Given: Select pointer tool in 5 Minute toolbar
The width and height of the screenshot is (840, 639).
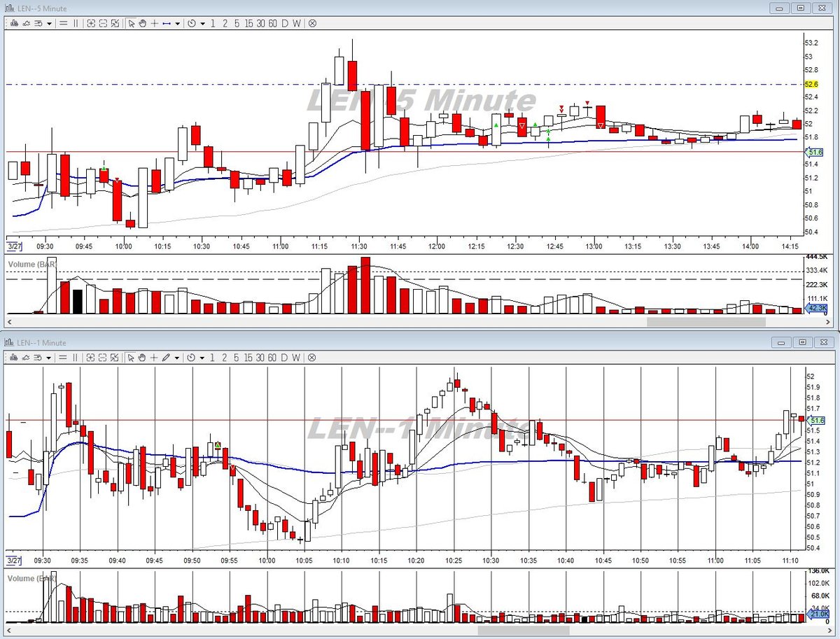Looking at the screenshot, I should coord(132,23).
